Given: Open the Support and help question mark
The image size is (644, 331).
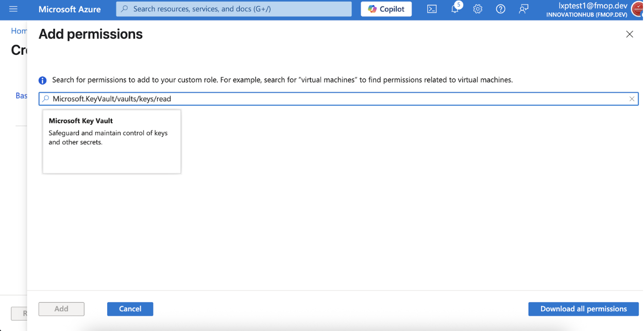Looking at the screenshot, I should click(500, 9).
